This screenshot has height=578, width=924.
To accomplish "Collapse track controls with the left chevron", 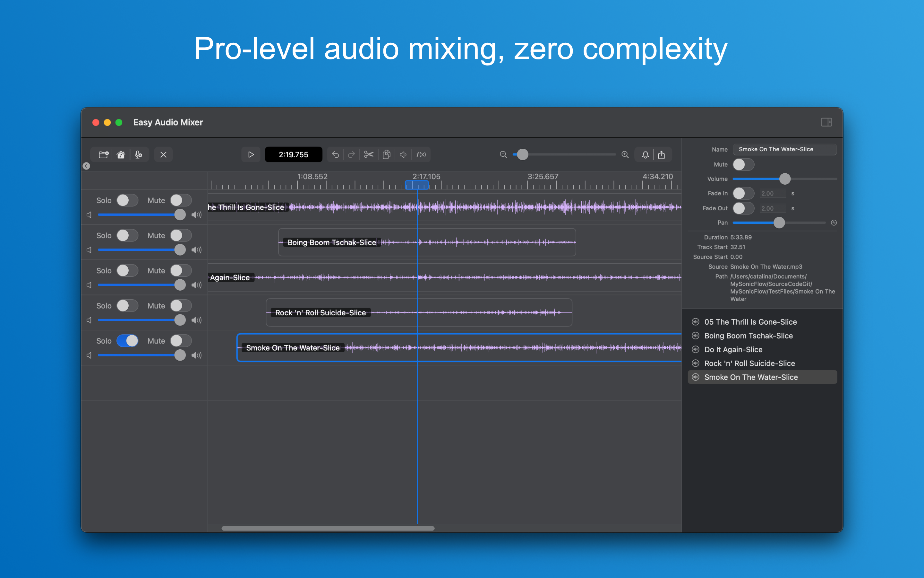I will click(86, 166).
